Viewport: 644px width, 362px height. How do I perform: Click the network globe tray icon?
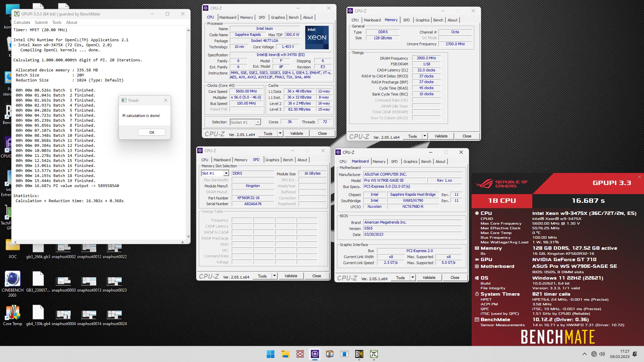point(594,354)
